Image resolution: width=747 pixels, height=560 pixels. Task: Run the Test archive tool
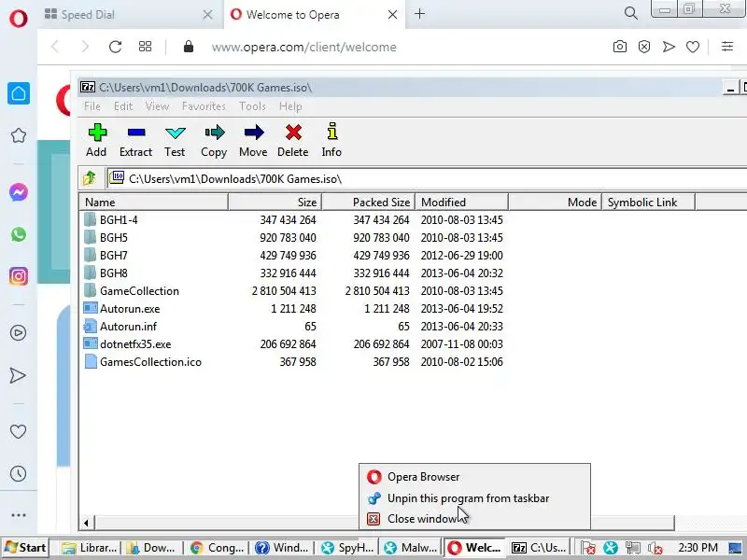(x=175, y=140)
